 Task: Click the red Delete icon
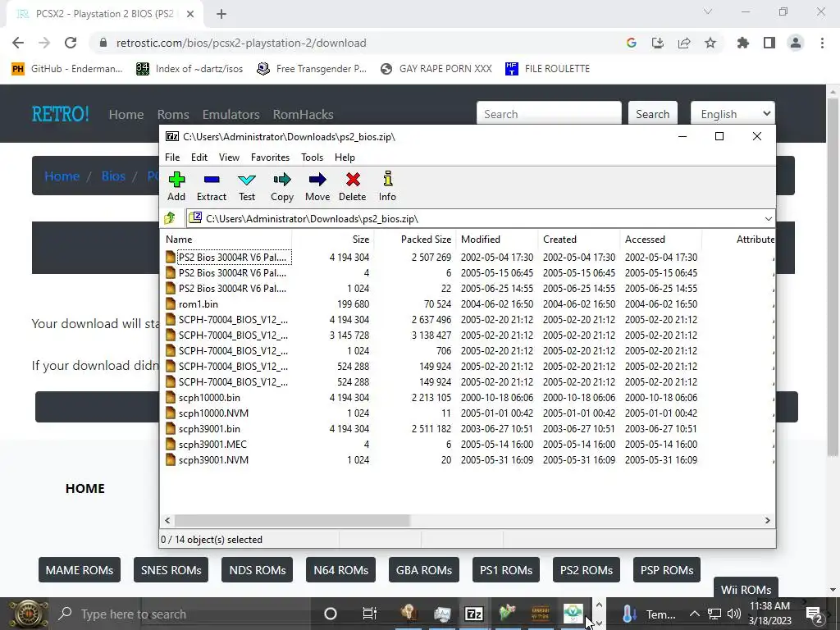(353, 180)
